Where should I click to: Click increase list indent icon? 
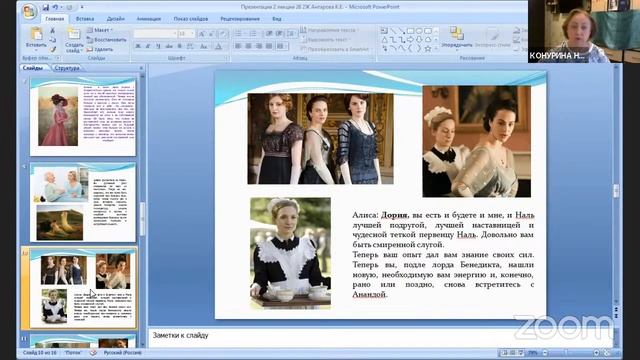tap(280, 33)
